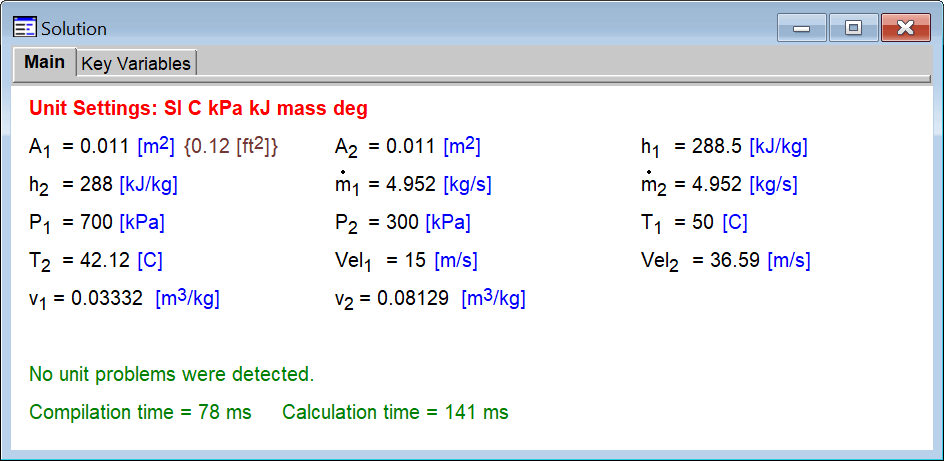Open the Key Variables tab
Image resolution: width=944 pixels, height=461 pixels.
[135, 63]
